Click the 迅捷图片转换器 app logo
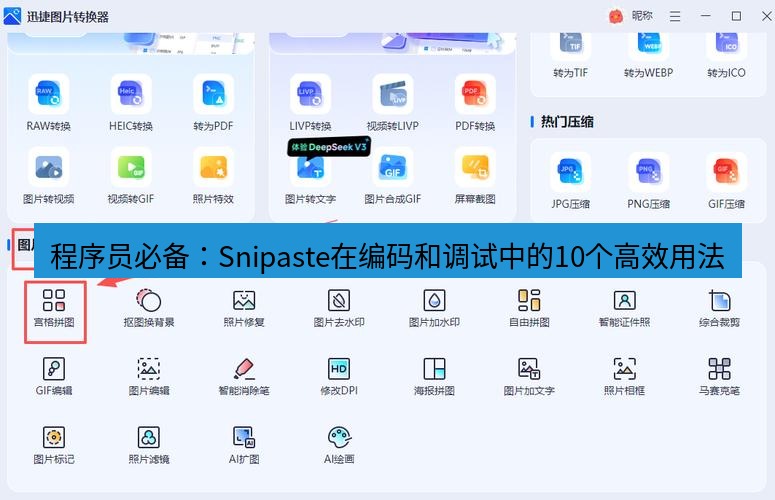Screen dimensions: 775x500 (12, 16)
